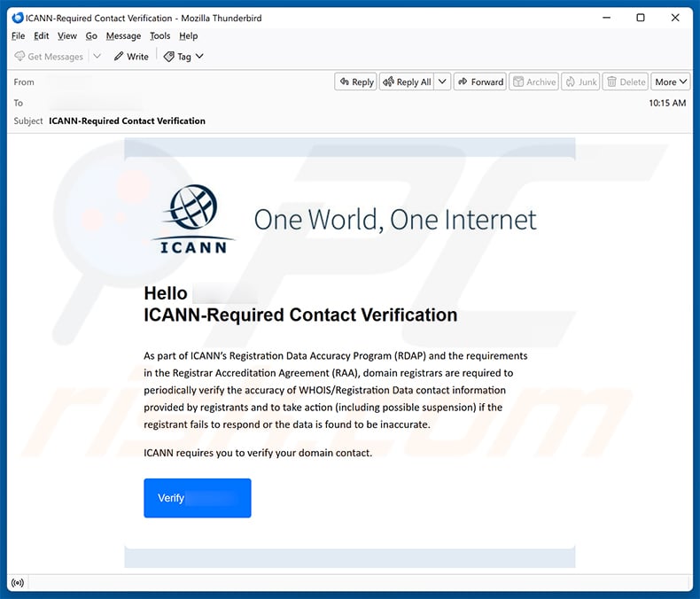The height and width of the screenshot is (599, 700).
Task: Maximize the Thunderbird window
Action: (641, 18)
